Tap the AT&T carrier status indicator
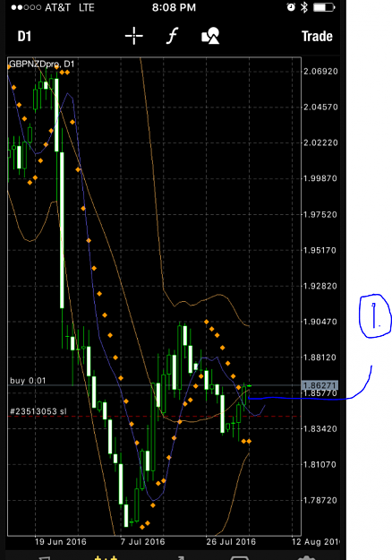The height and width of the screenshot is (560, 392). click(x=57, y=7)
